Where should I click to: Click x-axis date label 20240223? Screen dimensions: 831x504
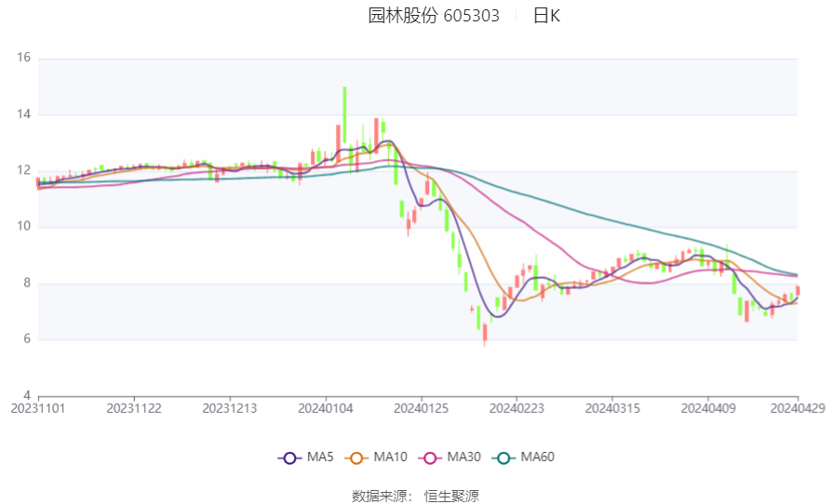(516, 409)
